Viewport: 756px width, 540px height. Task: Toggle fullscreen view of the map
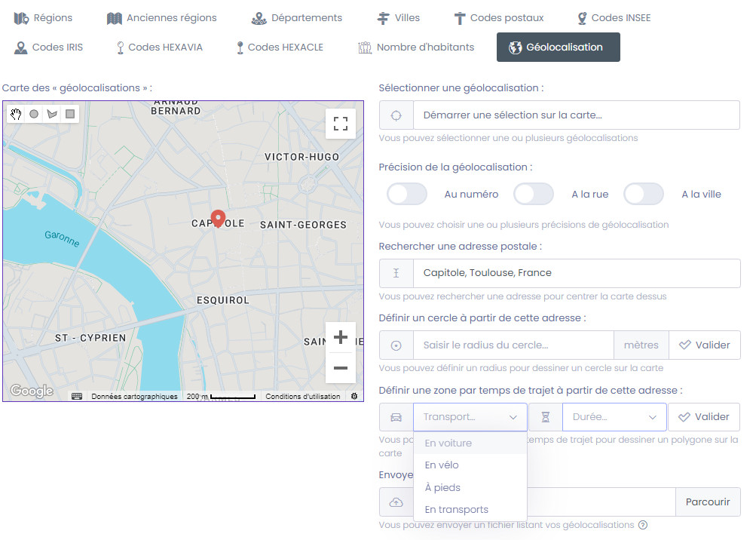[x=340, y=124]
